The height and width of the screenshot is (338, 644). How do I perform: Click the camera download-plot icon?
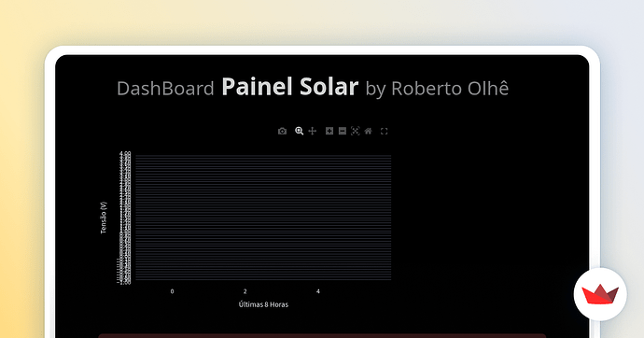[282, 131]
